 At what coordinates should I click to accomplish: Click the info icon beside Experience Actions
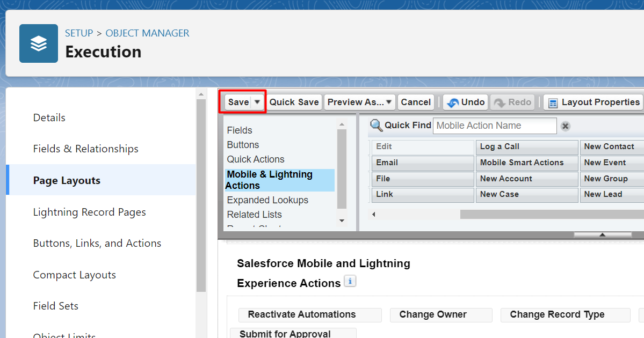pos(350,281)
